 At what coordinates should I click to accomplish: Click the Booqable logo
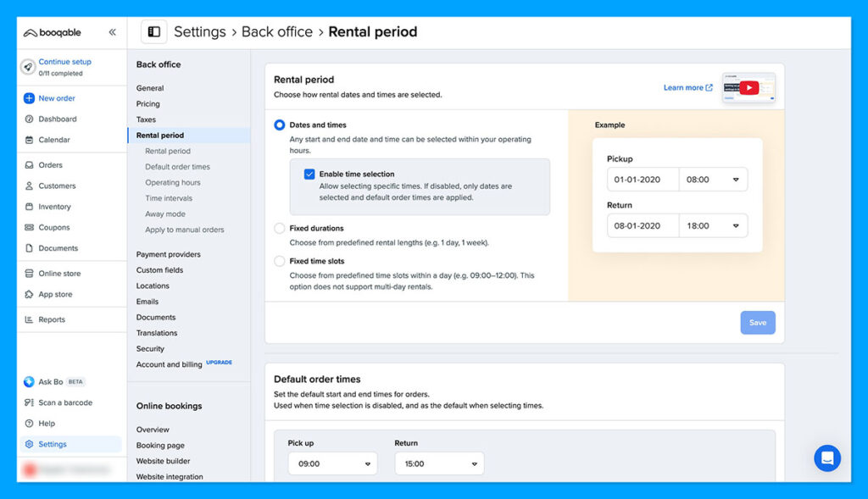52,33
